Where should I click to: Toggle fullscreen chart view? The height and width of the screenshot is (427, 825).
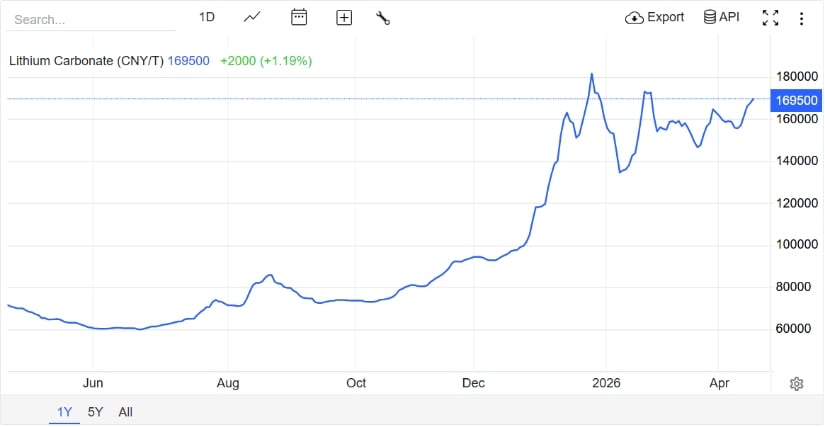(x=770, y=17)
